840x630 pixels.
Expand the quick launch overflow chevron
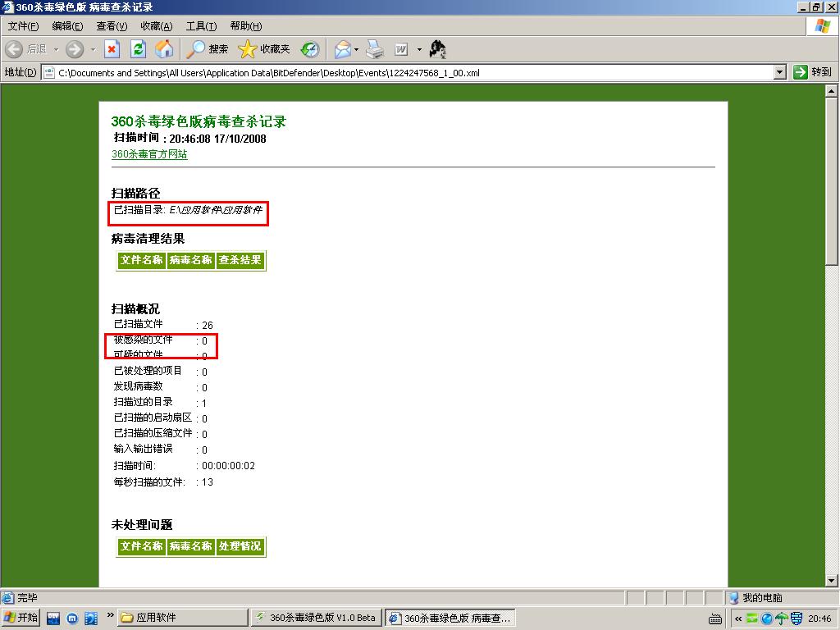click(x=111, y=614)
